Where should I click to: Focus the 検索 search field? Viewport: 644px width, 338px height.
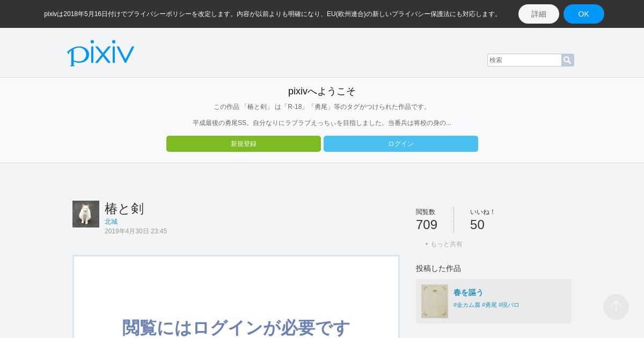524,60
